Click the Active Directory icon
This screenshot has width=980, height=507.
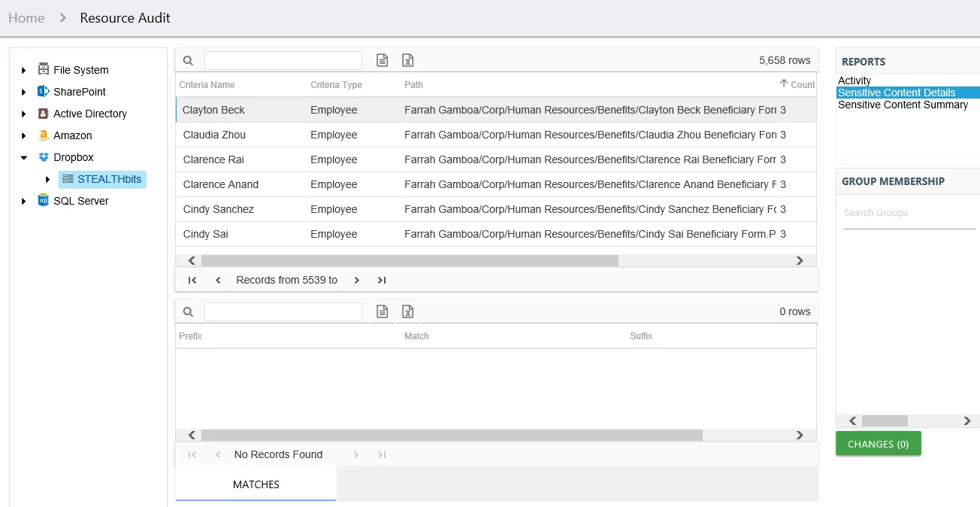[43, 113]
